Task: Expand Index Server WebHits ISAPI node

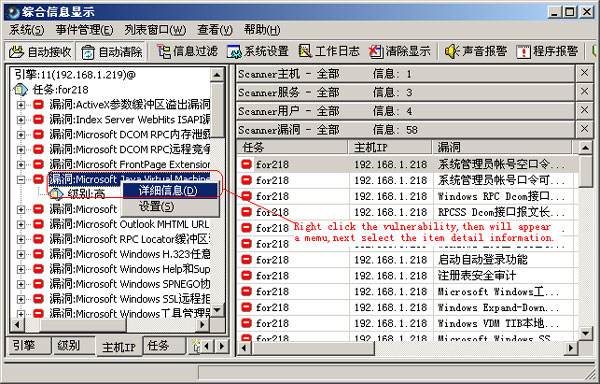Action: click(21, 120)
